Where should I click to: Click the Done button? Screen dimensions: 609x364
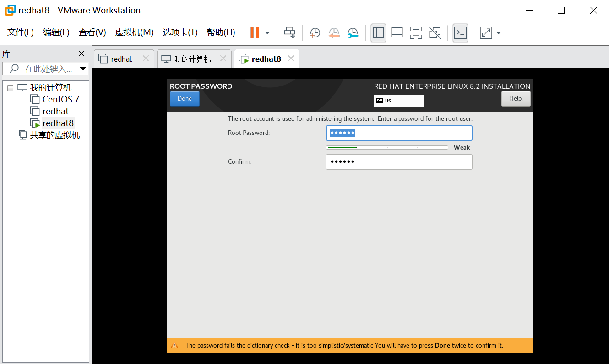(x=185, y=99)
